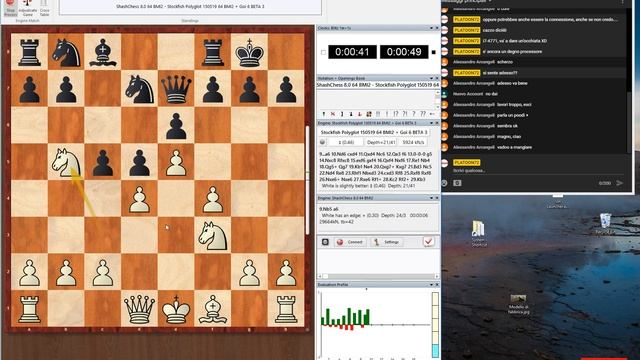Toggle the checkbox beside the 0:00:41 clock
The height and width of the screenshot is (360, 640).
click(323, 52)
